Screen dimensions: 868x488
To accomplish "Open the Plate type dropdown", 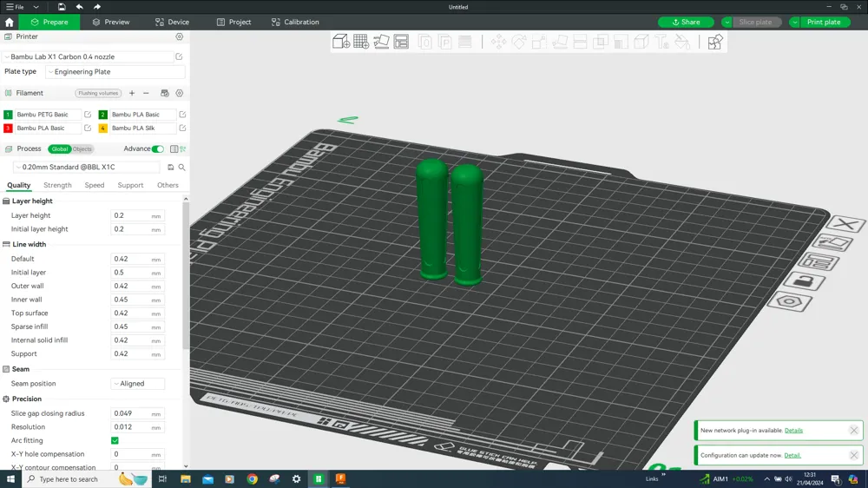I will click(x=115, y=72).
